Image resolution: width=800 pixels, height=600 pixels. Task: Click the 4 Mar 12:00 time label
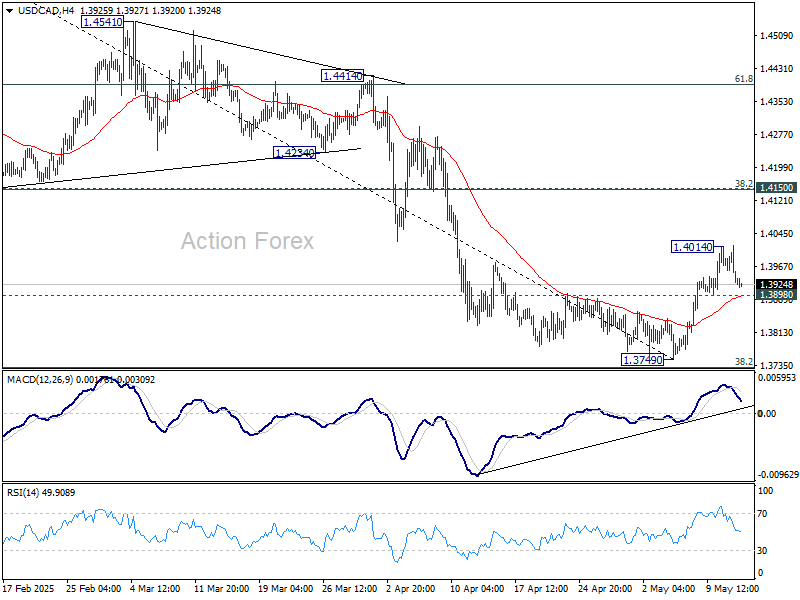click(x=155, y=589)
